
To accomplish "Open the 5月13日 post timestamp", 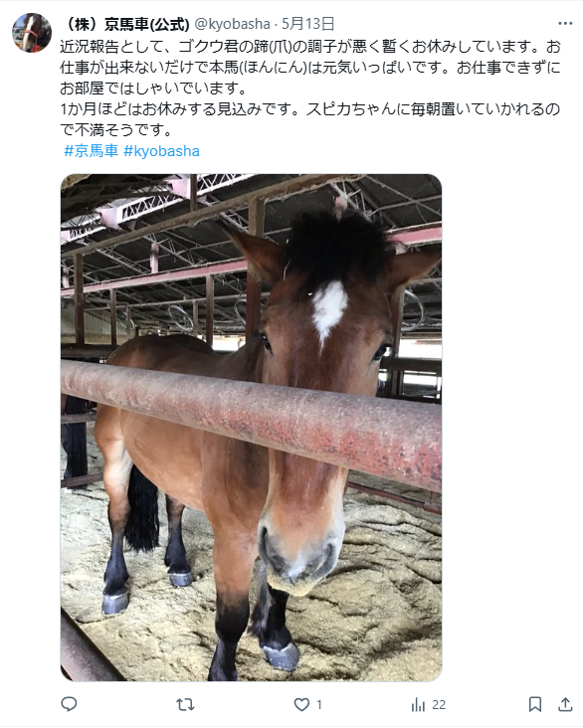I will click(x=308, y=24).
